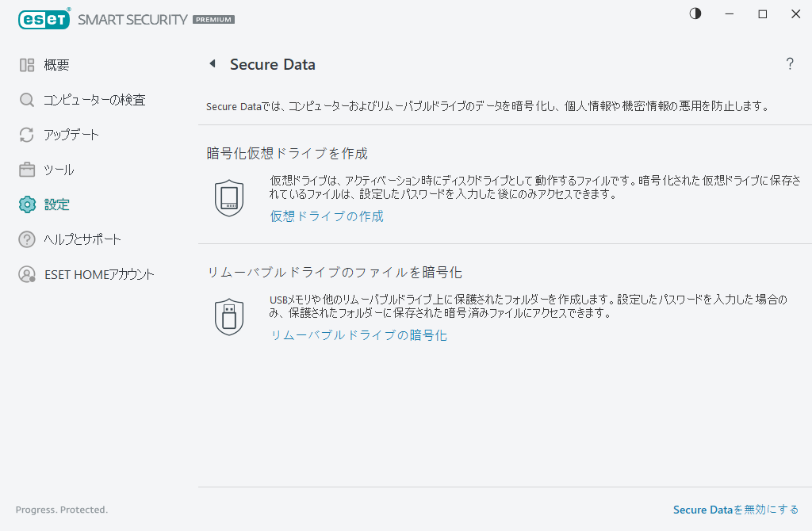Open the ツール tools panel
This screenshot has height=531, width=812.
tap(26, 170)
